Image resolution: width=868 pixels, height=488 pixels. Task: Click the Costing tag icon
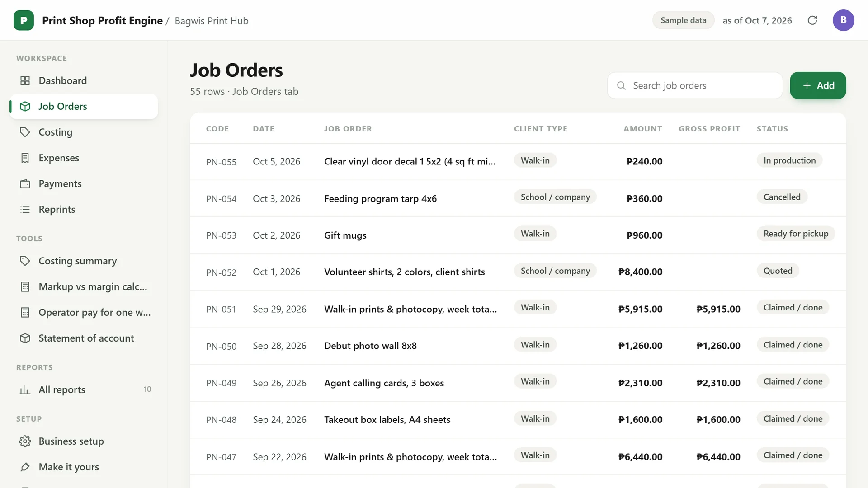pos(25,132)
